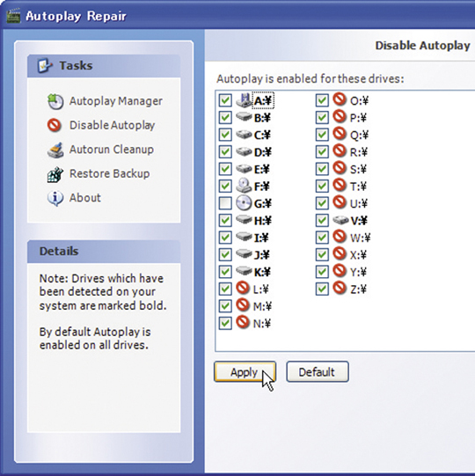The height and width of the screenshot is (476, 475).
Task: Open the Autorun Cleanup task
Action: [112, 150]
